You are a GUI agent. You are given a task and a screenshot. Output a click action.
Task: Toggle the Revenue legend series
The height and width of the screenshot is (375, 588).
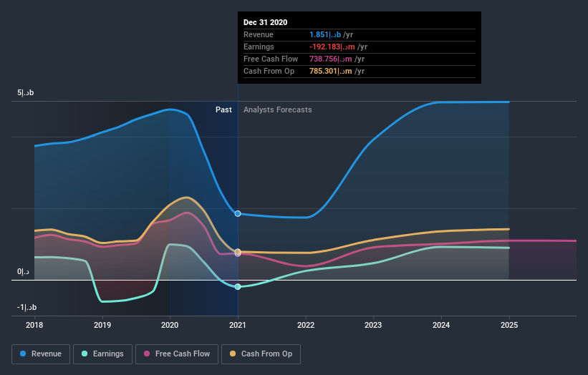coord(41,354)
